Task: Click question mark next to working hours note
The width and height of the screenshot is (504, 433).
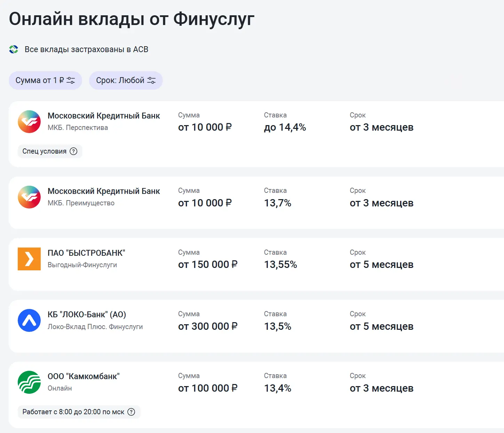Action: (x=131, y=412)
